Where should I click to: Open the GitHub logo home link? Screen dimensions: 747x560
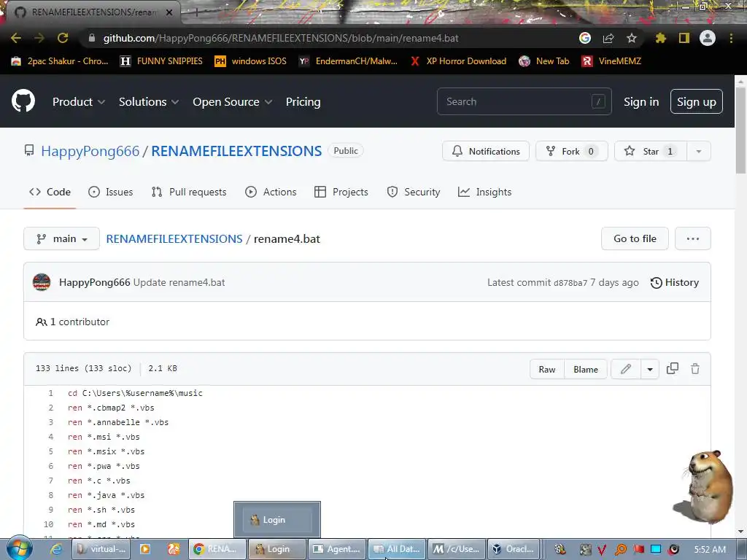tap(23, 101)
